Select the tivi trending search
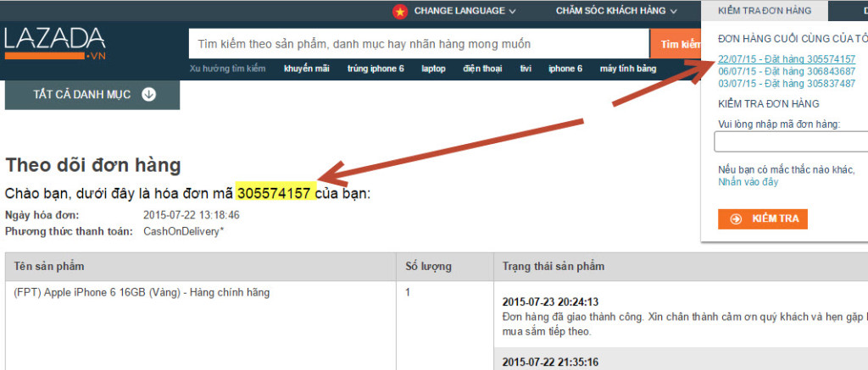This screenshot has width=868, height=370. pyautogui.click(x=526, y=69)
